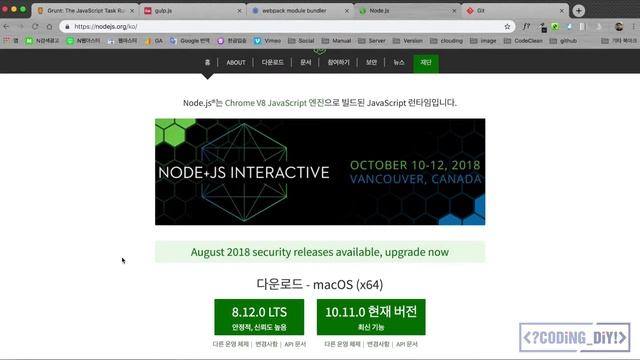
Task: Click the browser back arrow
Action: click(x=6, y=27)
